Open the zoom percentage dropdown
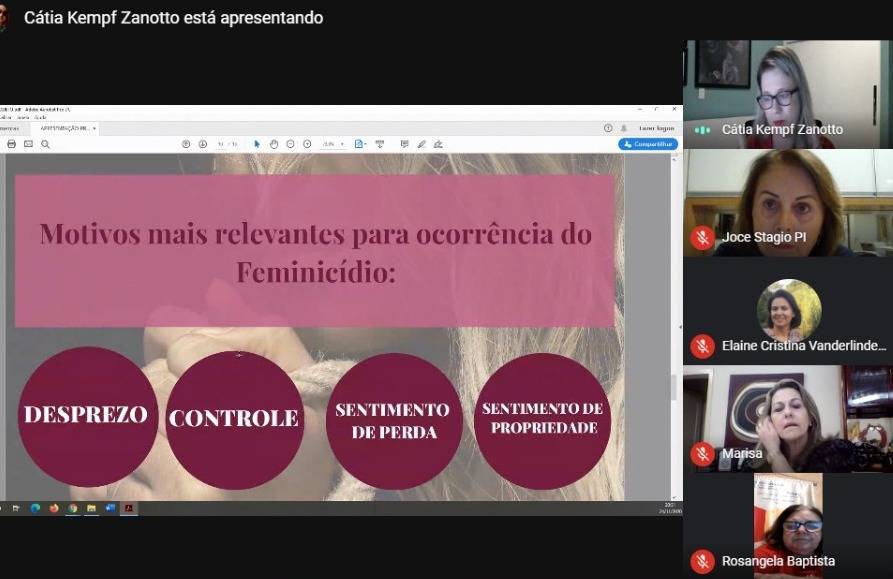The height and width of the screenshot is (579, 893). pyautogui.click(x=333, y=144)
